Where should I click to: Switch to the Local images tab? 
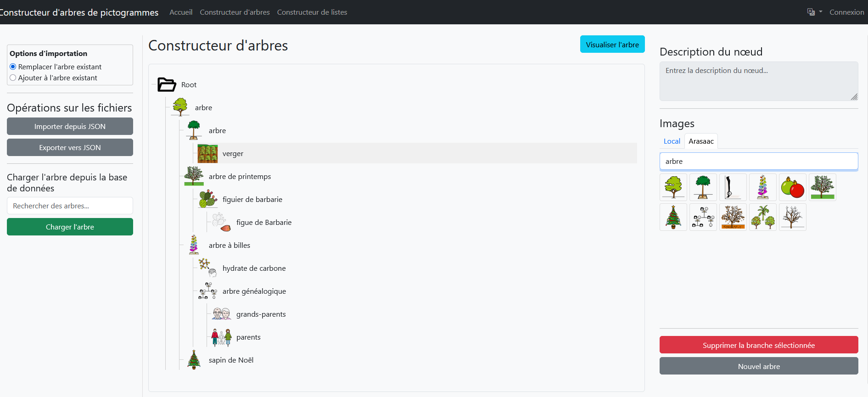pyautogui.click(x=672, y=141)
